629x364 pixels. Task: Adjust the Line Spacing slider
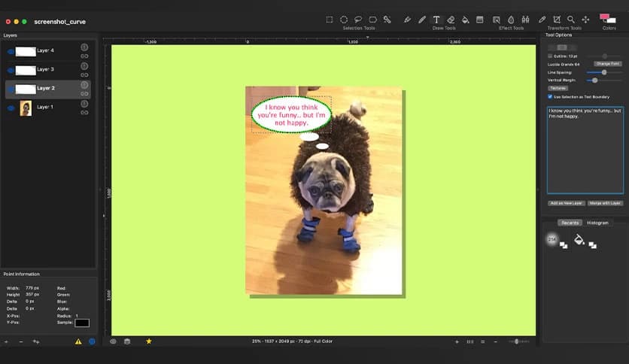click(603, 72)
